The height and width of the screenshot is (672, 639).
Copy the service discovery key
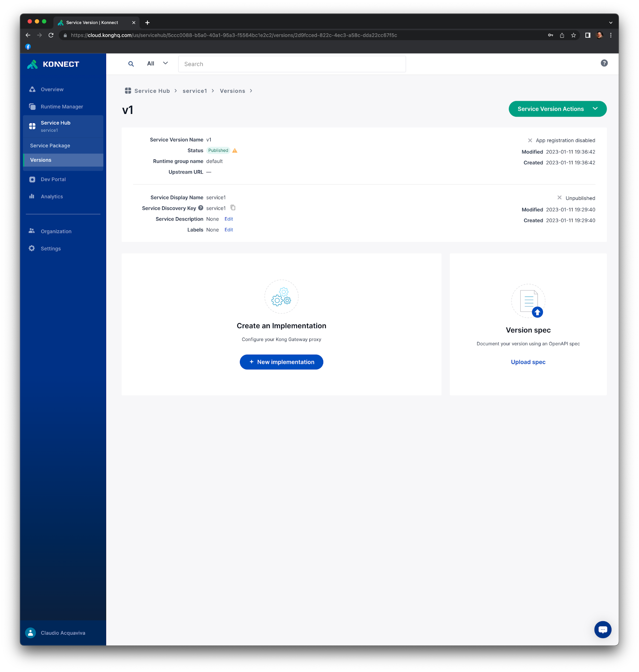click(x=233, y=207)
